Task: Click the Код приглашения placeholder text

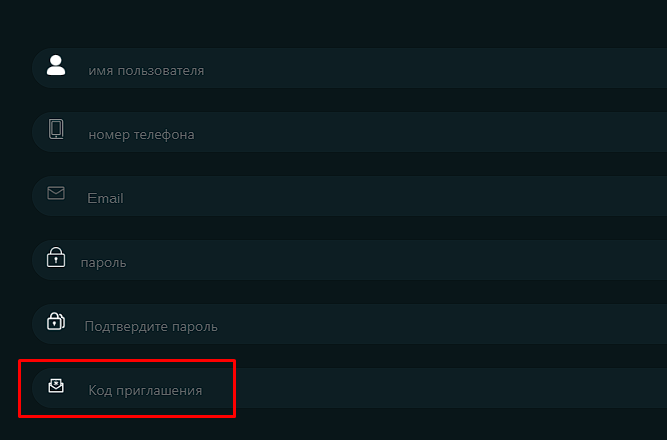Action: [145, 390]
